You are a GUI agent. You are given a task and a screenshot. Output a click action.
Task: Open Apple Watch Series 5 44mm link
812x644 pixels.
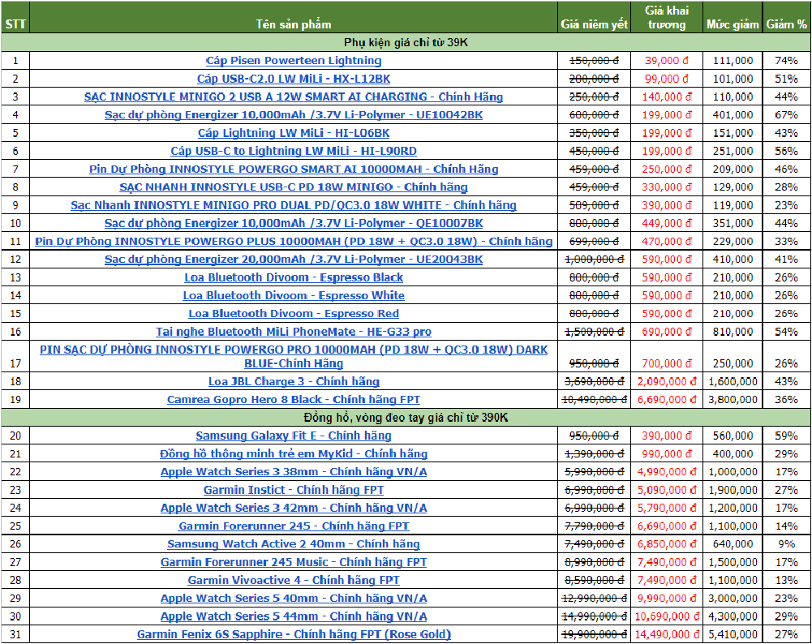pos(294,616)
